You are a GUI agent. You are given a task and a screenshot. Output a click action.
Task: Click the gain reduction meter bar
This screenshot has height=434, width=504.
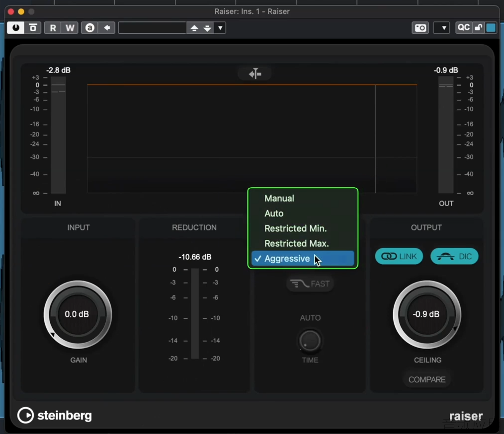point(195,314)
